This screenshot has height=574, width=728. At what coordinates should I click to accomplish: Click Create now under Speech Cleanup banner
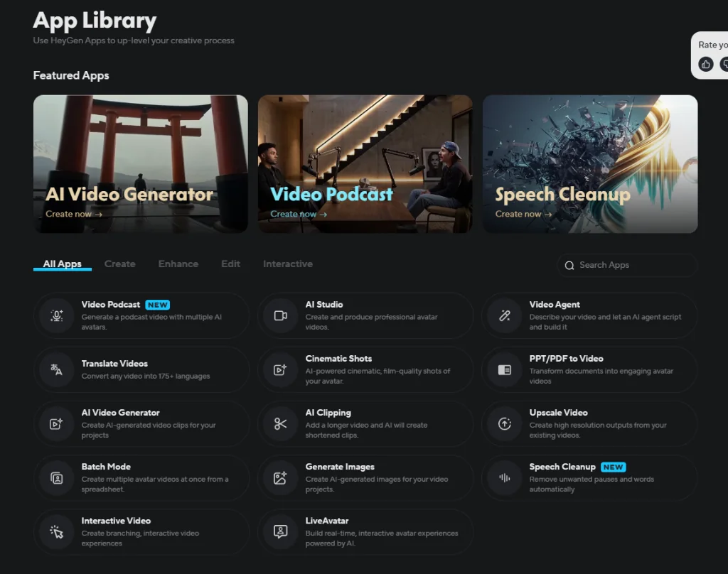(524, 214)
